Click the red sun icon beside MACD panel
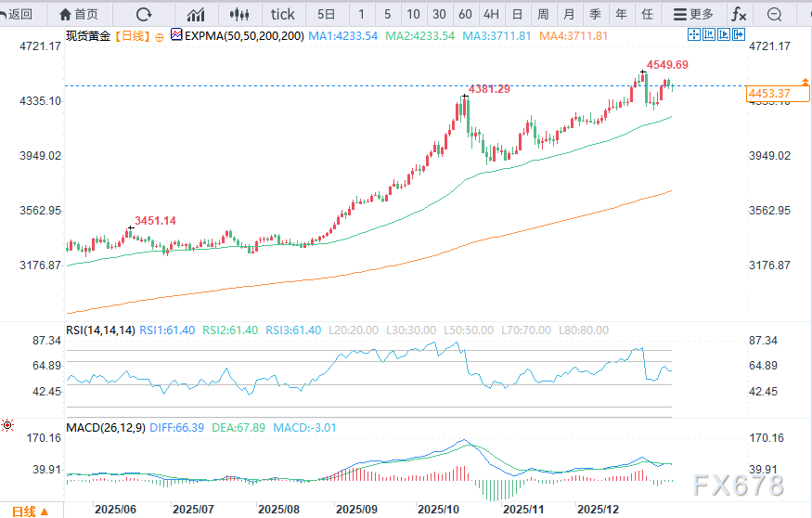 click(8, 425)
